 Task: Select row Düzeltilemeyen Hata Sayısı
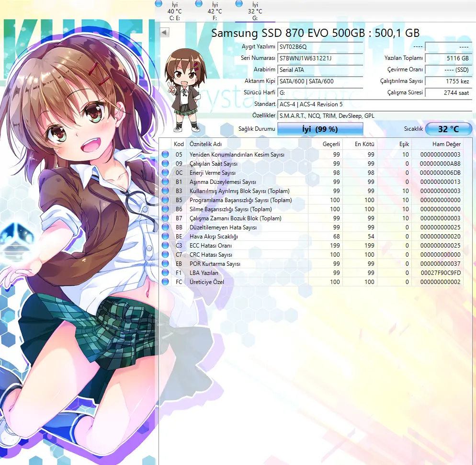[311, 227]
